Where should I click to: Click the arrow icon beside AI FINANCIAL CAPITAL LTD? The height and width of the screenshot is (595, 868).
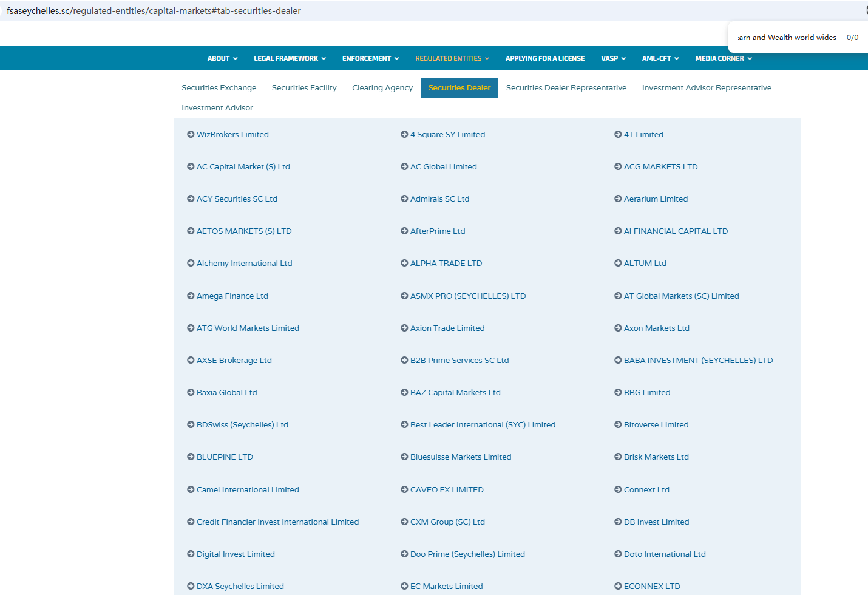click(x=618, y=231)
